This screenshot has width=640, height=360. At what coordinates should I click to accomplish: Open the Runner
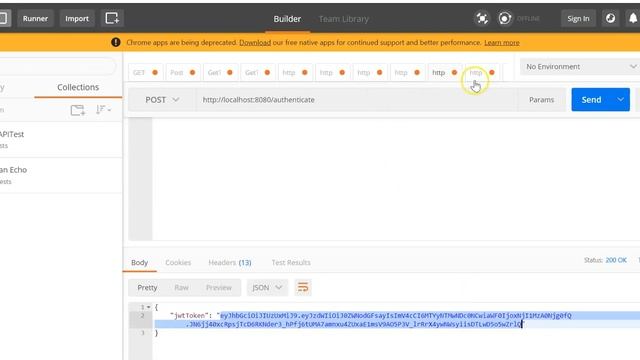tap(35, 18)
